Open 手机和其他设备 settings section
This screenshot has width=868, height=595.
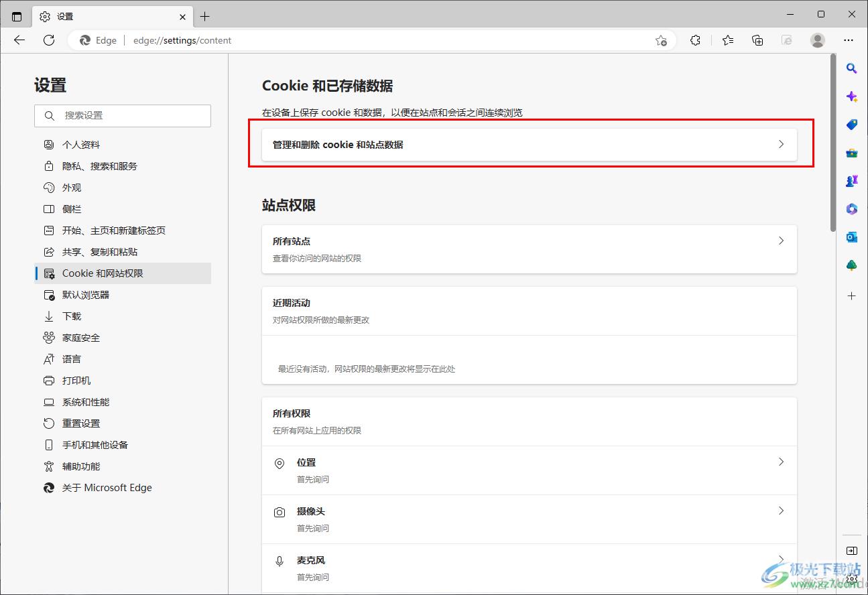point(123,445)
